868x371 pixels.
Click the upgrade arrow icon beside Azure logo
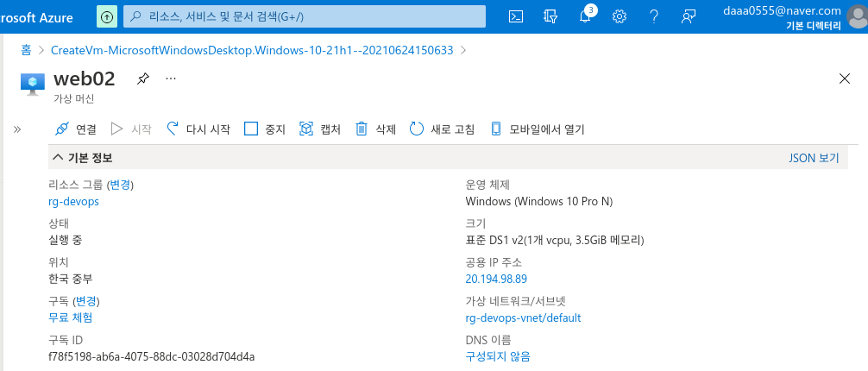click(x=107, y=17)
